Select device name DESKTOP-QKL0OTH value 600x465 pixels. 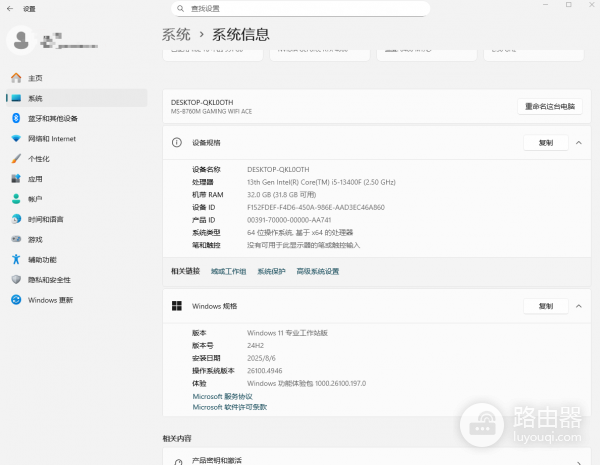[278, 170]
